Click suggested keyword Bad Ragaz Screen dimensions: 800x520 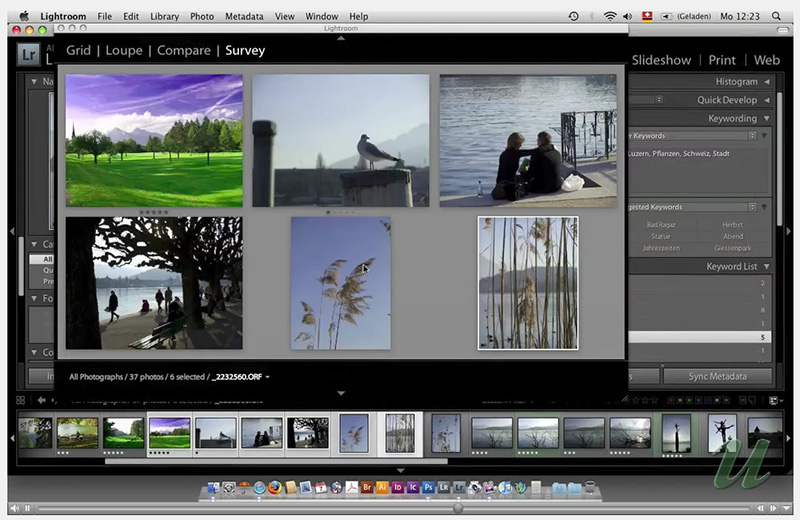[661, 225]
